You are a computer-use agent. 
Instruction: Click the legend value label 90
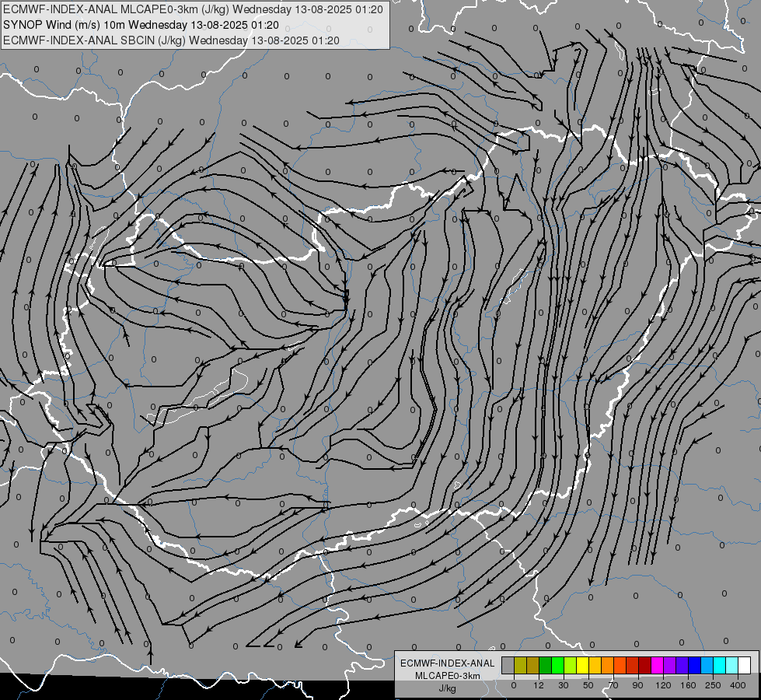pos(637,685)
